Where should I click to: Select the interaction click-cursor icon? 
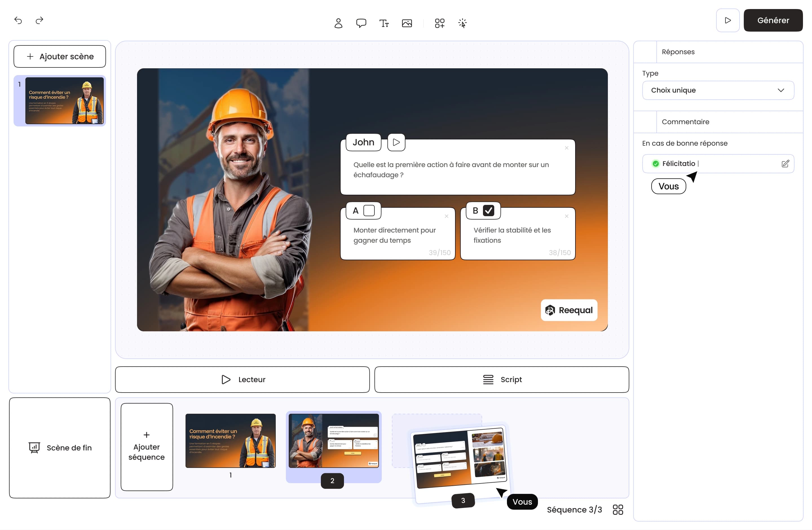click(462, 23)
